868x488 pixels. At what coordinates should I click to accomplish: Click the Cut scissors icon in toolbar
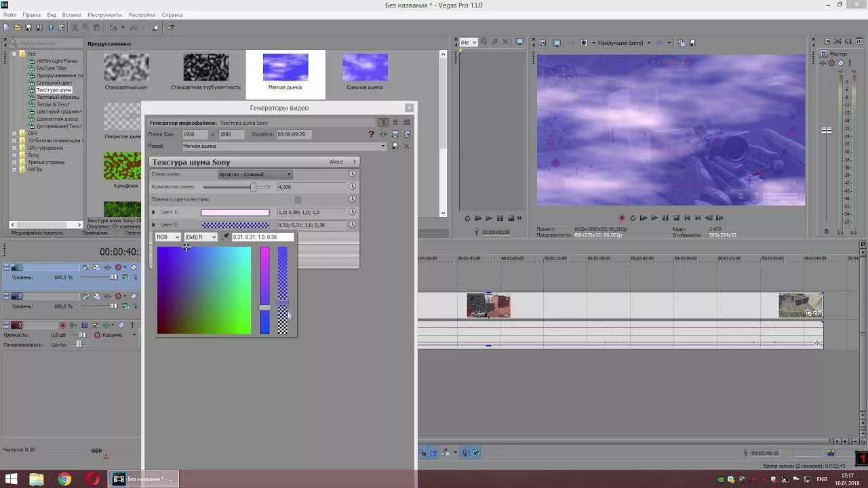[75, 28]
